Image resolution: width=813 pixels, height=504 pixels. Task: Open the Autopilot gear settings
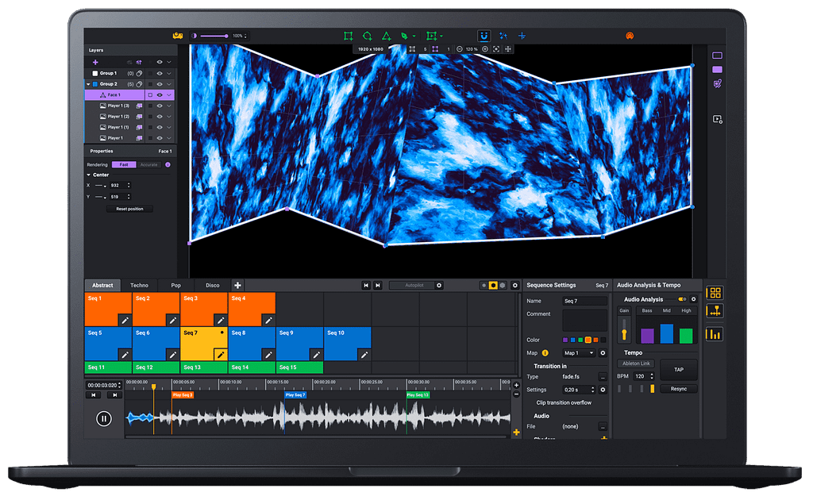click(439, 285)
